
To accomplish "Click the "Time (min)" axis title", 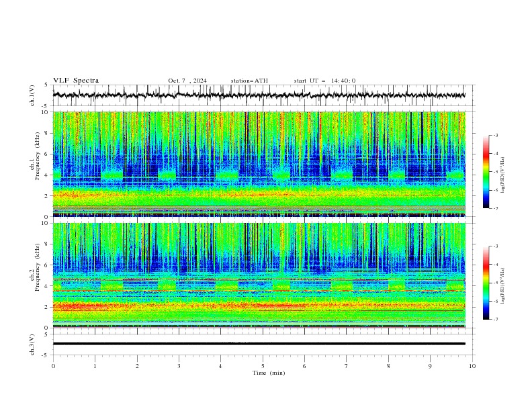I will point(269,373).
